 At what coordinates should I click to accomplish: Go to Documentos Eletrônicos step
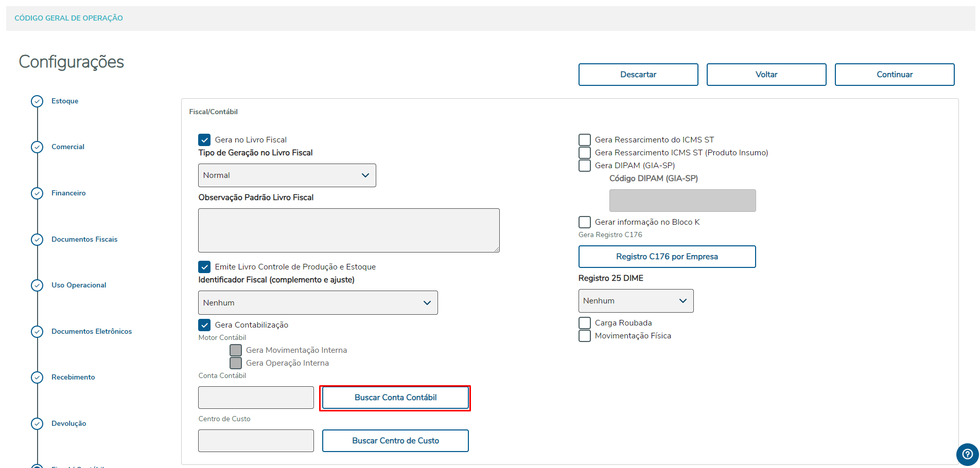92,332
